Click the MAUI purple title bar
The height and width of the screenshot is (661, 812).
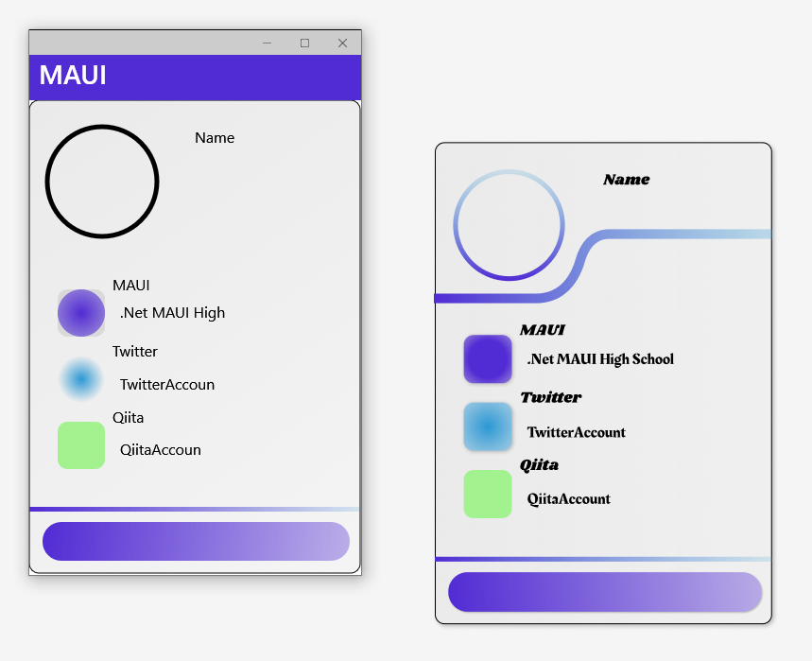coord(195,77)
